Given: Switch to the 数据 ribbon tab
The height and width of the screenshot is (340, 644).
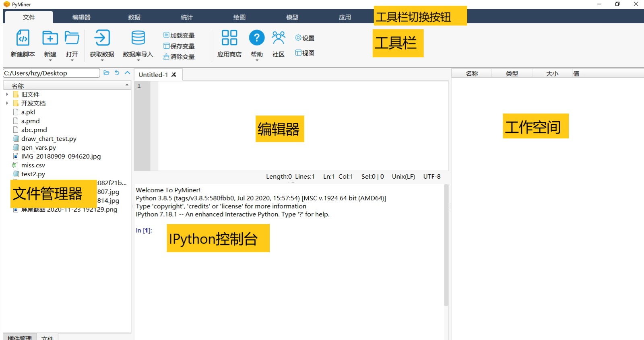Looking at the screenshot, I should [x=134, y=17].
